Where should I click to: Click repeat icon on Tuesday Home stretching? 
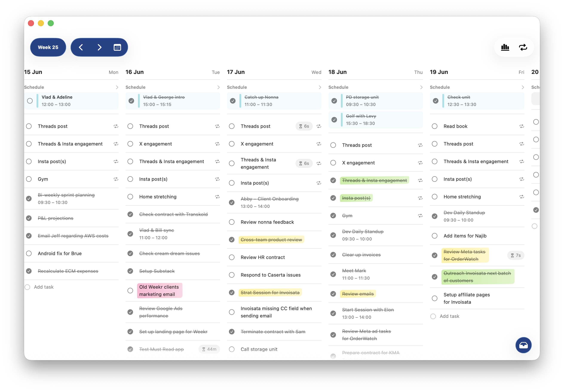217,197
